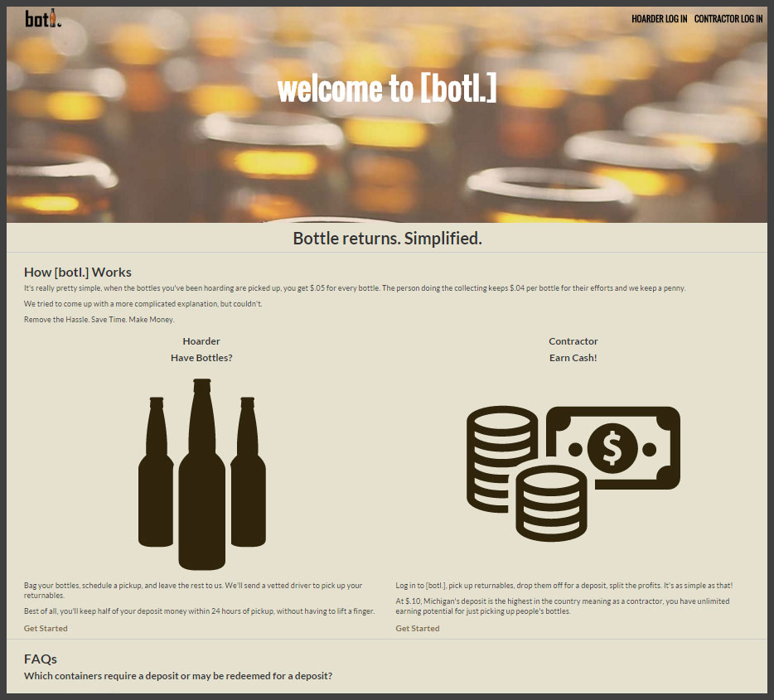Click the FAQ question about container deposits

point(178,676)
